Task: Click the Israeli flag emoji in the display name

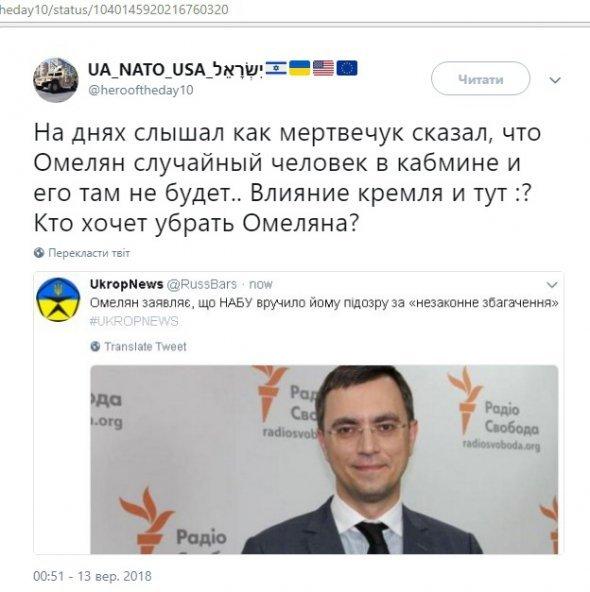Action: click(276, 68)
